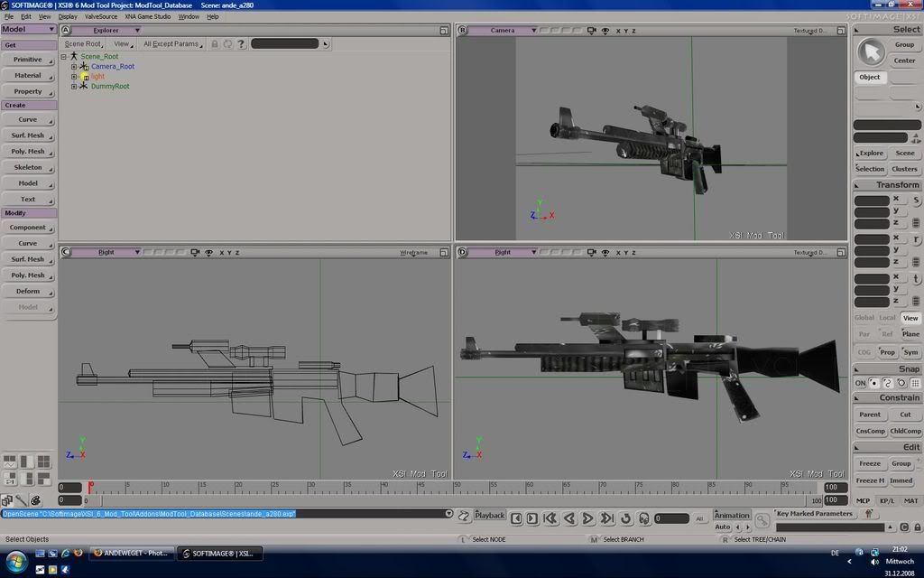Click the Translate 't' transform icon
The width and height of the screenshot is (924, 578).
(x=916, y=278)
